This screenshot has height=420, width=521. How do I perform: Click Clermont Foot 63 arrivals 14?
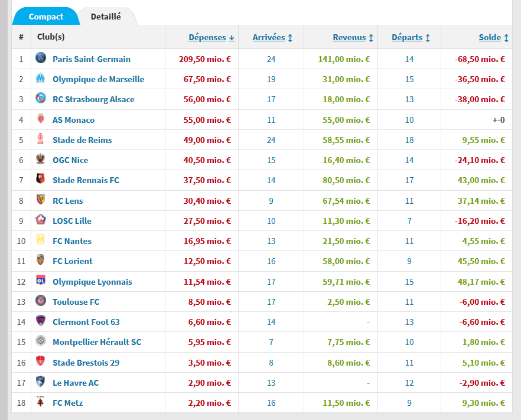pyautogui.click(x=271, y=323)
